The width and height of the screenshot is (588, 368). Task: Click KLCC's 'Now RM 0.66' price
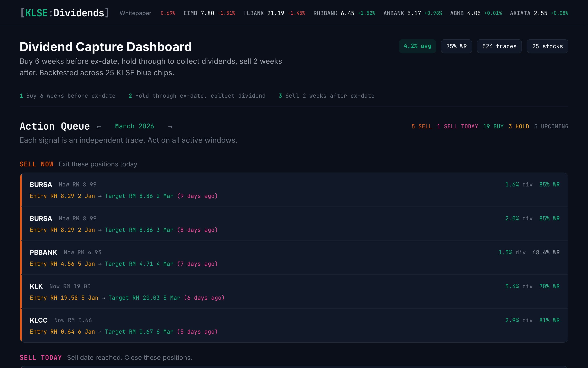point(73,320)
